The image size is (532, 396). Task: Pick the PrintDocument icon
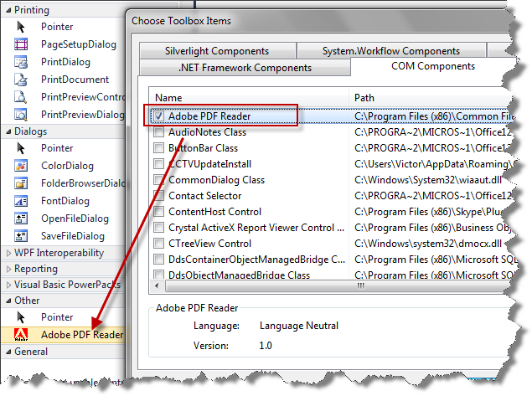click(x=21, y=80)
